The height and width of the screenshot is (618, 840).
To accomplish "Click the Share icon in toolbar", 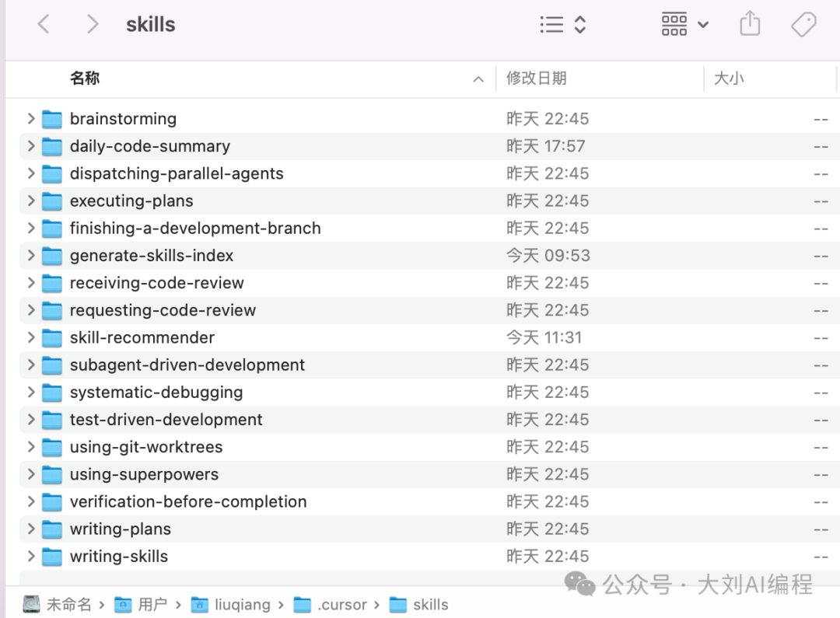I will pyautogui.click(x=750, y=24).
